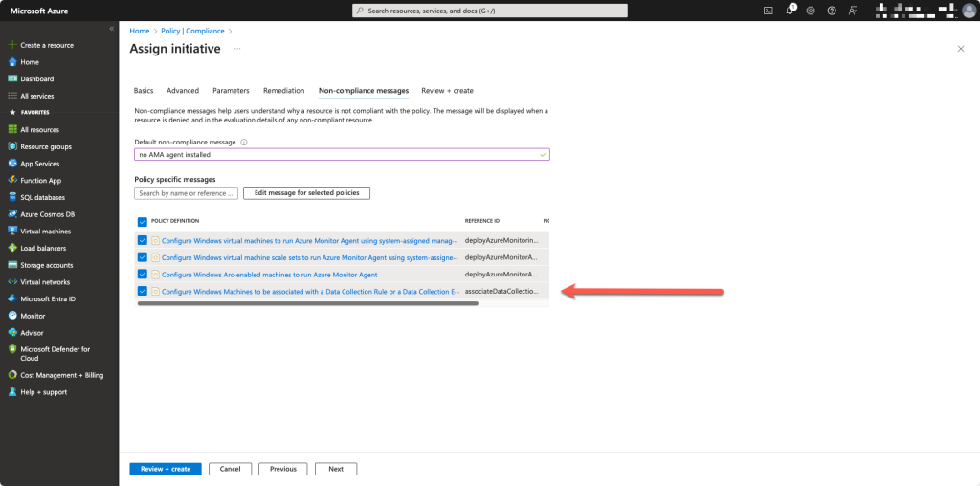The width and height of the screenshot is (980, 486).
Task: Close the Assign initiative blade
Action: (x=961, y=49)
